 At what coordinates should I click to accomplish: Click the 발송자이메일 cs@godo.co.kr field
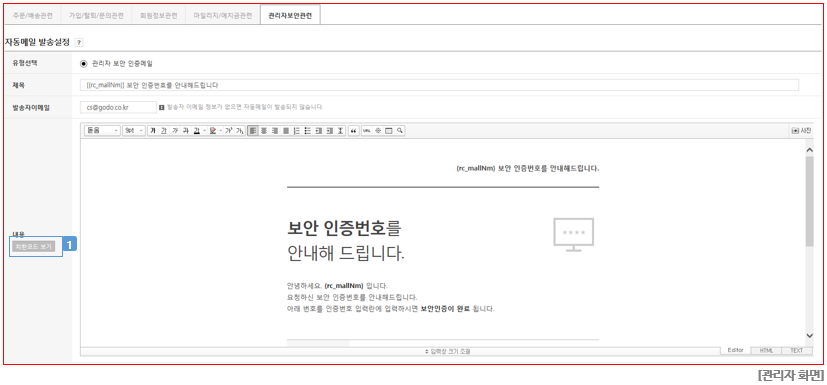[118, 107]
